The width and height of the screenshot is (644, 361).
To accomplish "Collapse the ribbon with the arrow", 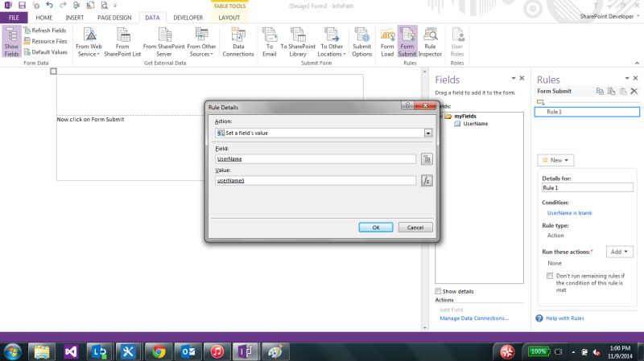I will (x=637, y=63).
